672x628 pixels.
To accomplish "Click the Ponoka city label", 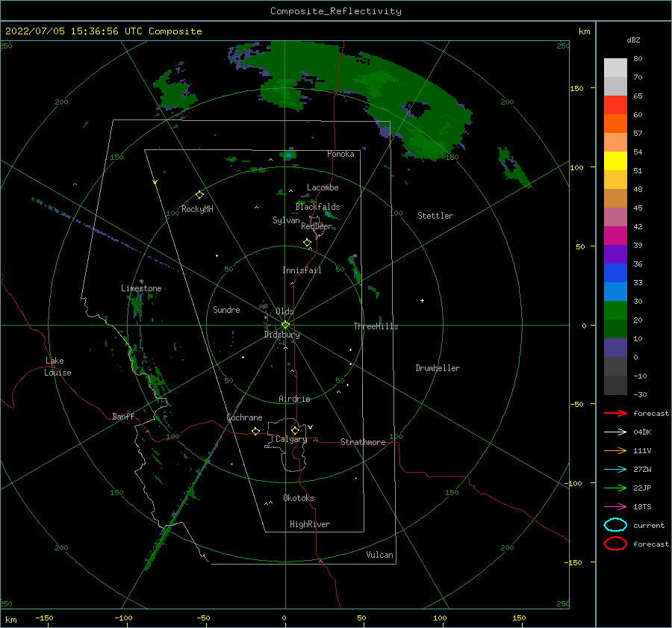I will click(340, 154).
